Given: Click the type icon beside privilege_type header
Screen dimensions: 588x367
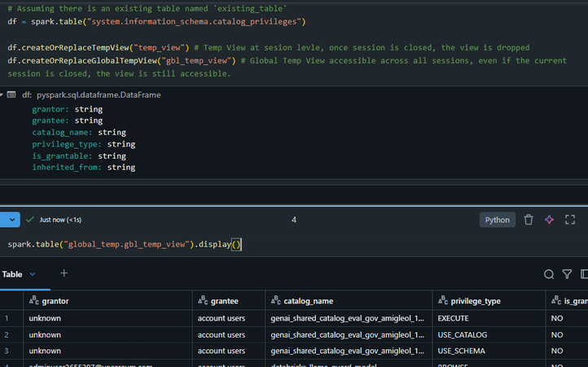Looking at the screenshot, I should (443, 301).
